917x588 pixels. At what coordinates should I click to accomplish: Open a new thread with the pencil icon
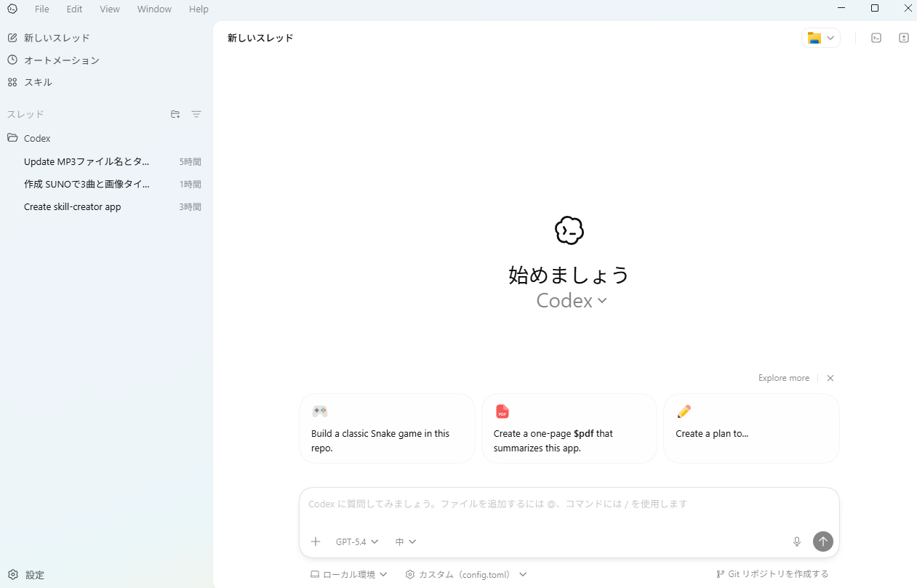[x=48, y=37]
